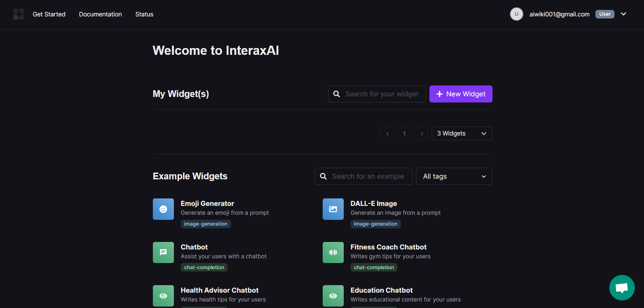
Task: Open the 3 Widgets per-page dropdown
Action: (462, 133)
